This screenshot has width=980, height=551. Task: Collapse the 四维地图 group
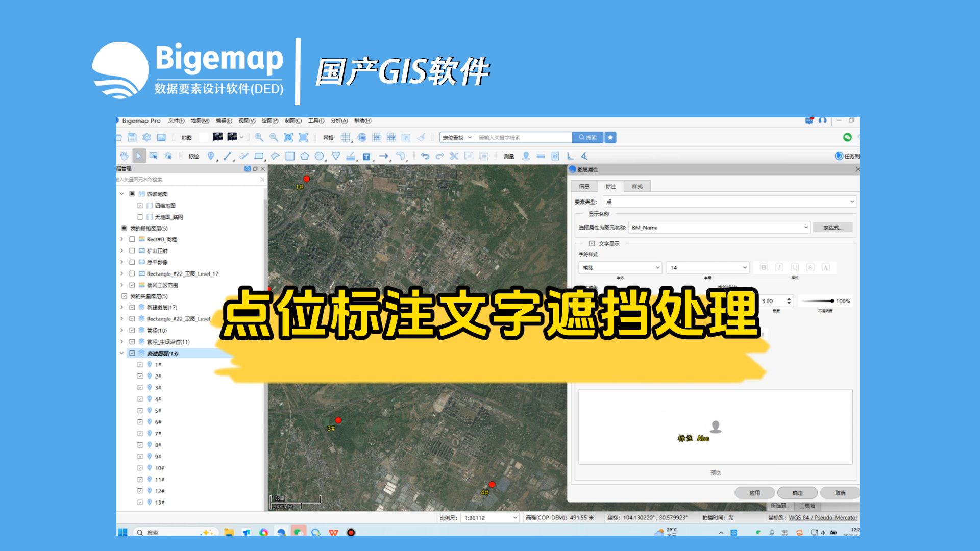coord(122,194)
